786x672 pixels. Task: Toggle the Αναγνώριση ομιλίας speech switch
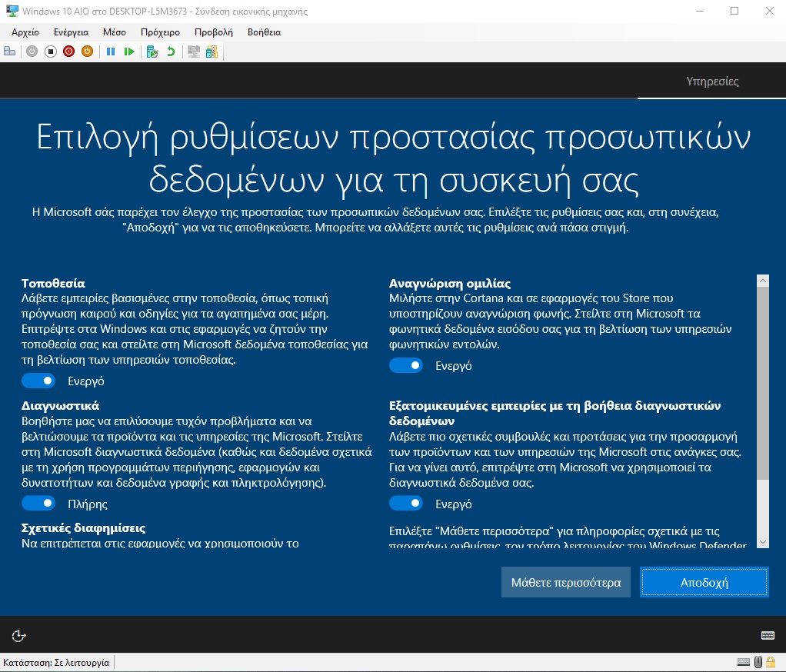pyautogui.click(x=406, y=365)
